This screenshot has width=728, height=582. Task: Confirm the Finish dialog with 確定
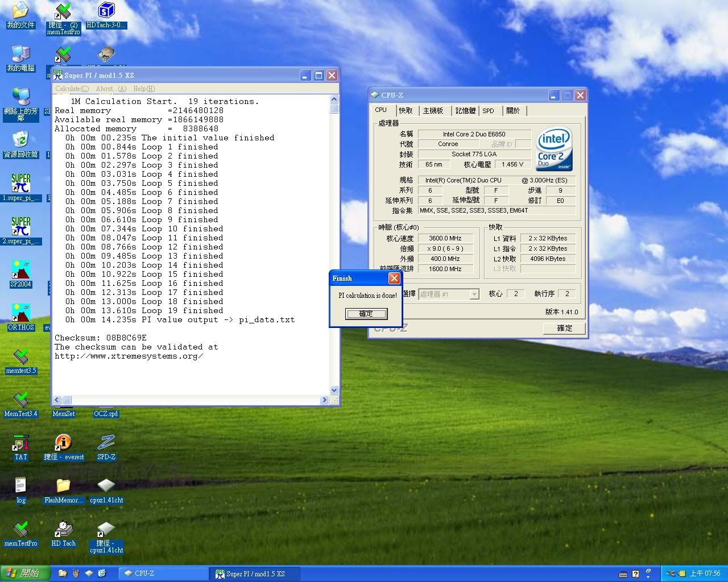(x=366, y=314)
